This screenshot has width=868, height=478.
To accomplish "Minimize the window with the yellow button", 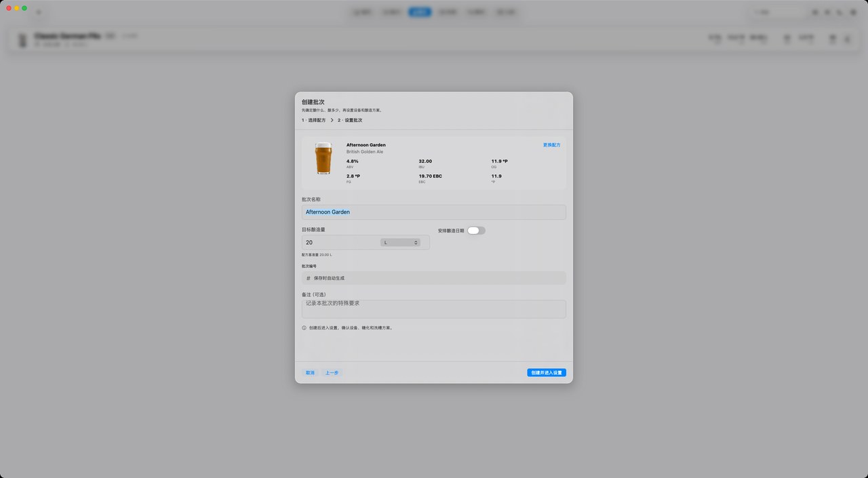I will [x=17, y=8].
